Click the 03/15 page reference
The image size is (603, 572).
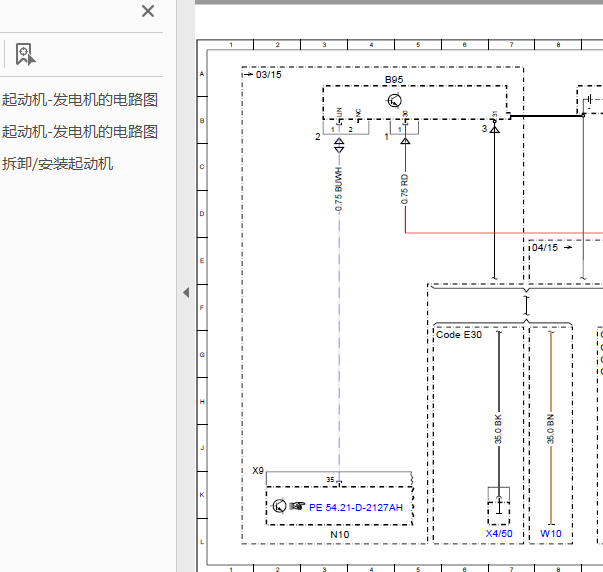point(269,75)
